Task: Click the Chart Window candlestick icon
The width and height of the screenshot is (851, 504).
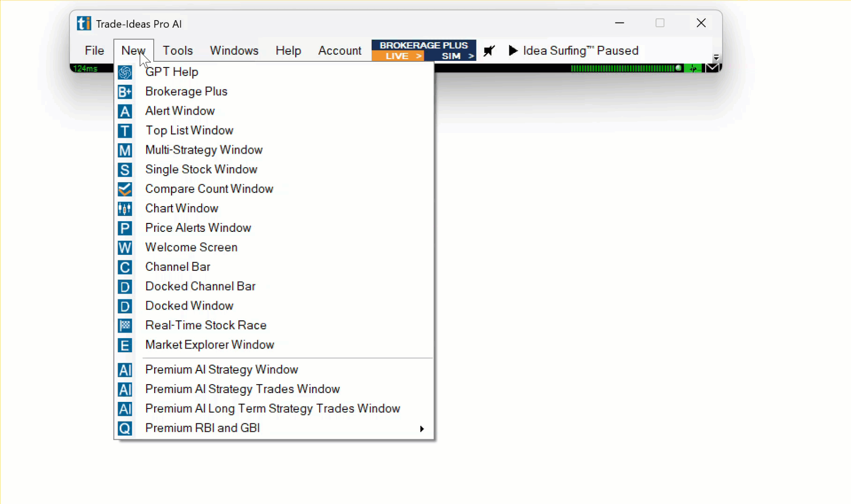Action: 125,208
